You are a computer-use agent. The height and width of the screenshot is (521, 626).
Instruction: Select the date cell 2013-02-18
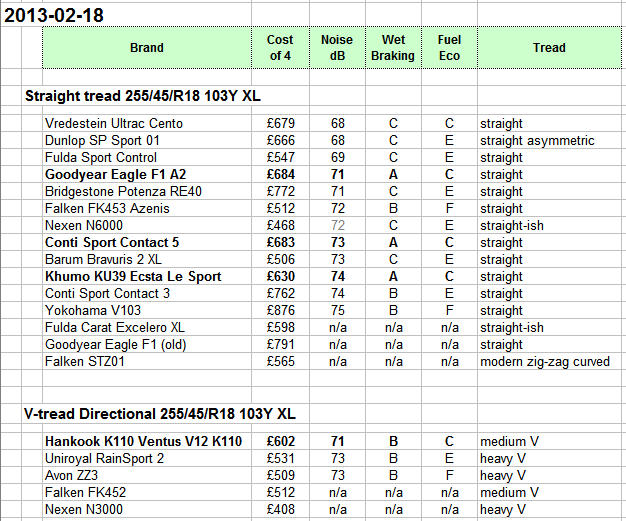[x=54, y=16]
